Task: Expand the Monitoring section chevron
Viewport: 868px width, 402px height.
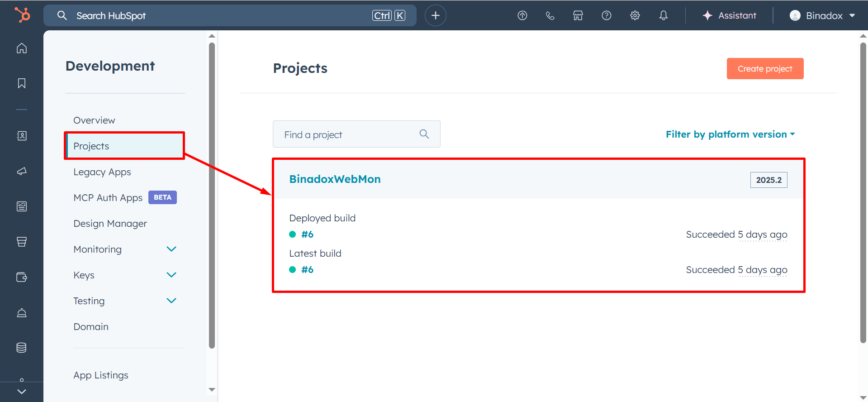Action: (171, 249)
